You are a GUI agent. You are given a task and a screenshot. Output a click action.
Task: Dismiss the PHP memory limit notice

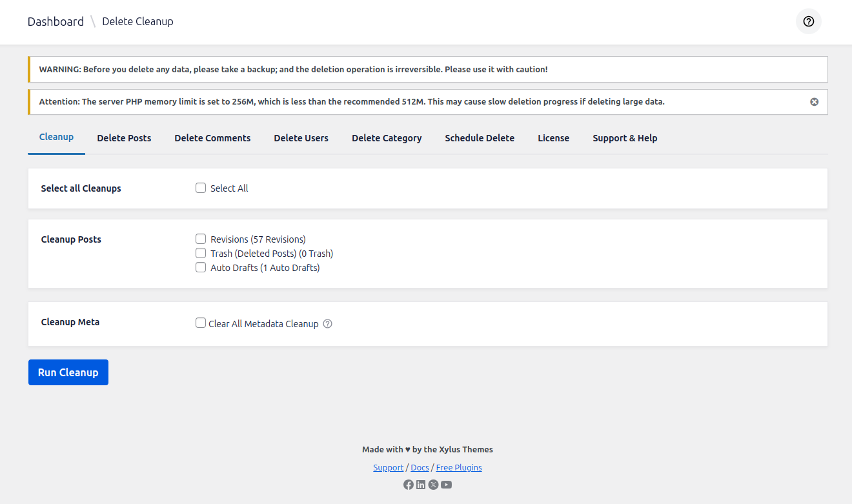pyautogui.click(x=814, y=102)
